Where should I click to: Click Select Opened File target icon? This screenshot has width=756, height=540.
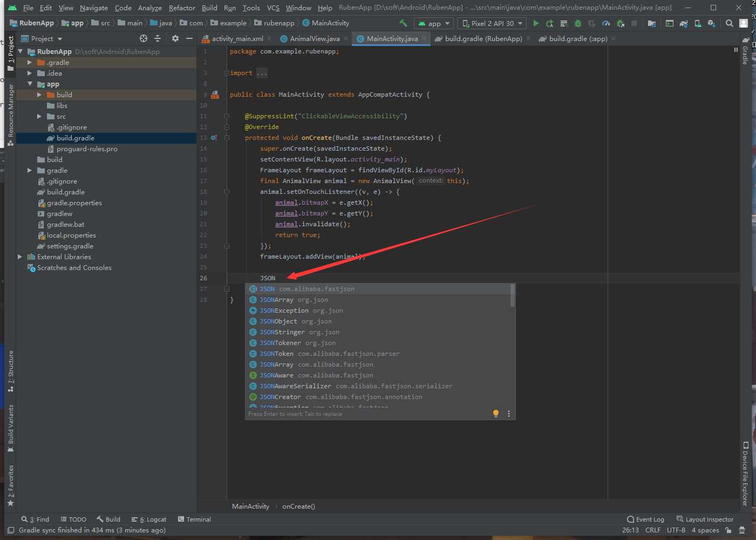[144, 38]
